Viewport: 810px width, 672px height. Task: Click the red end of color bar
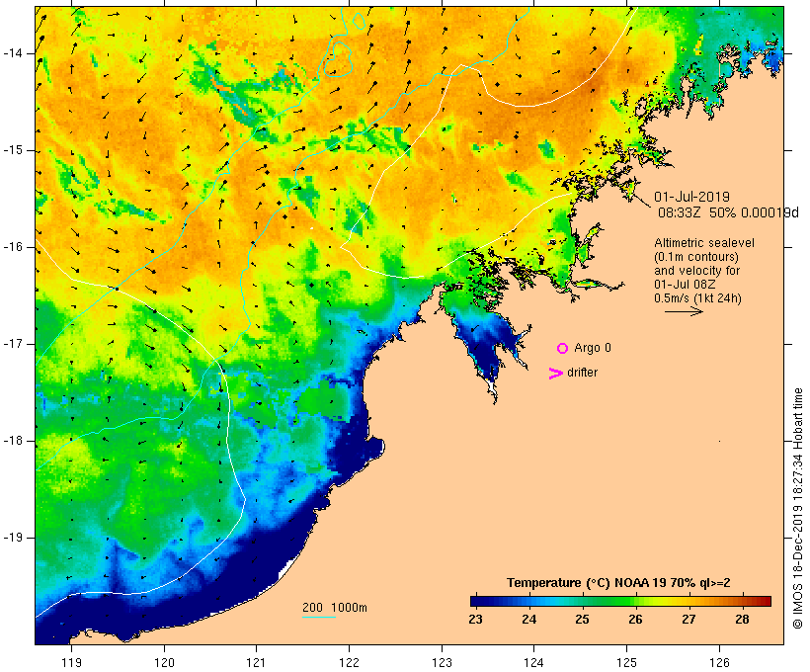click(x=765, y=601)
